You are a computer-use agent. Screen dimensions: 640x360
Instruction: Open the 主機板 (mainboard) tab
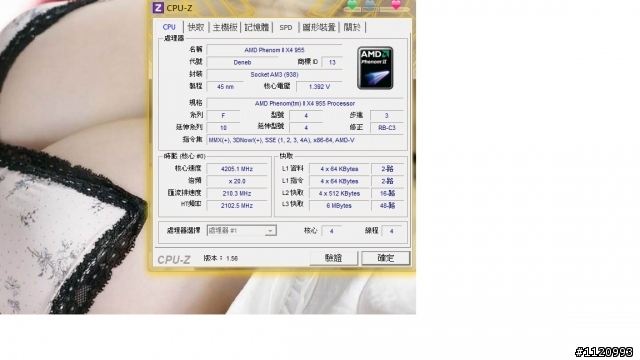225,27
